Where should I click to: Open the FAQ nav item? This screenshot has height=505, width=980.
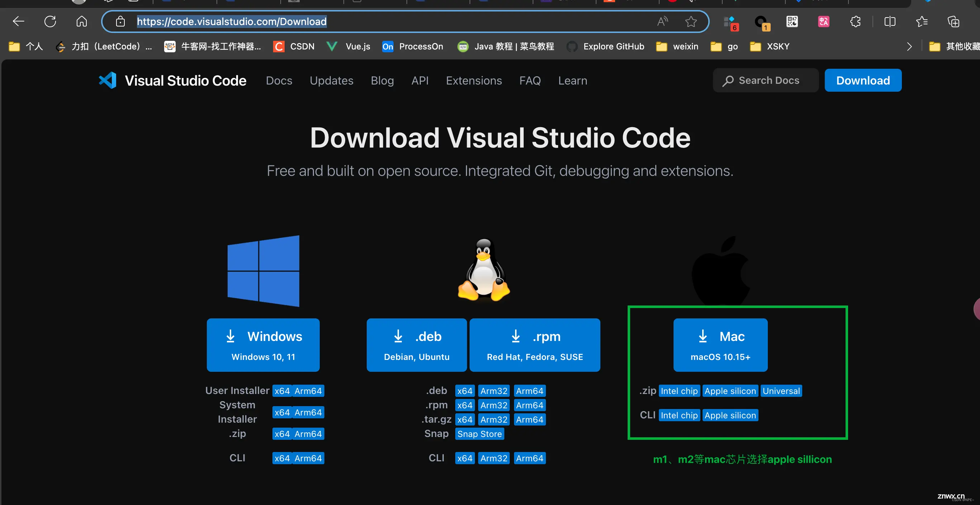tap(530, 81)
